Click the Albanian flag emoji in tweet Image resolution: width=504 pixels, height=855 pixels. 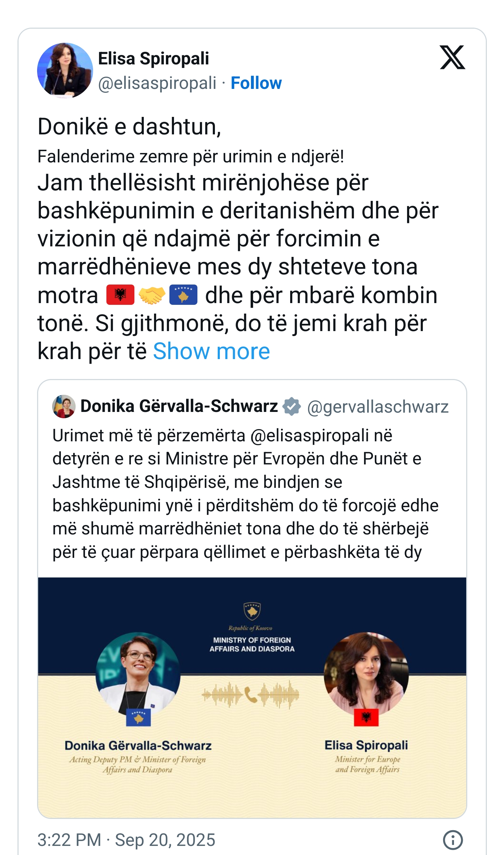point(120,295)
